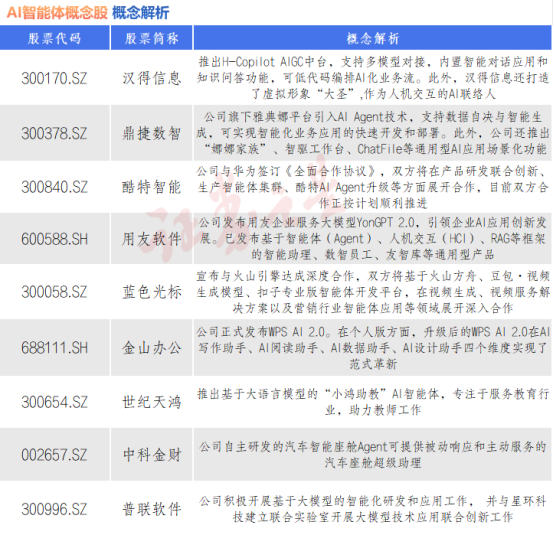The height and width of the screenshot is (536, 554).
Task: Select stock code 300840.SZ
Action: click(x=54, y=187)
